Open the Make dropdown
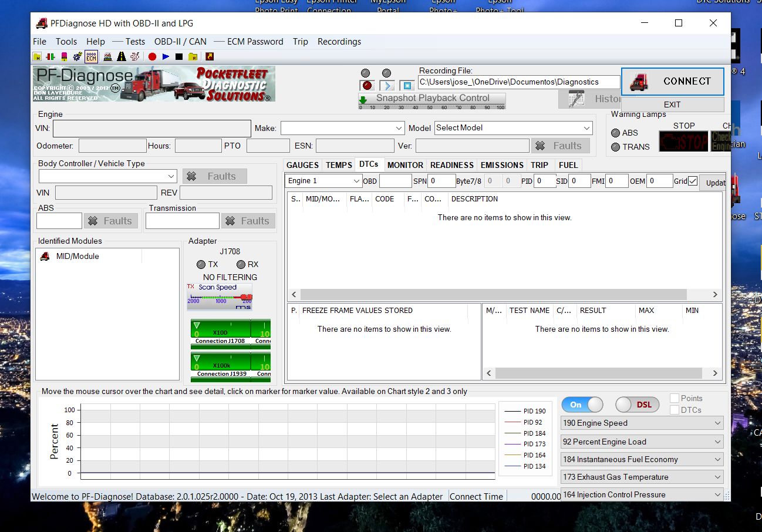This screenshot has width=762, height=532. pos(343,128)
